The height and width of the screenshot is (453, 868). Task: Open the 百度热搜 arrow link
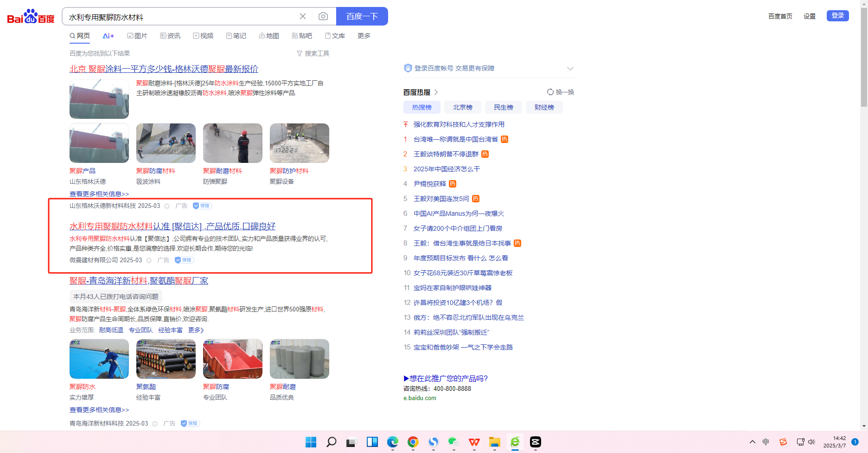tap(436, 92)
